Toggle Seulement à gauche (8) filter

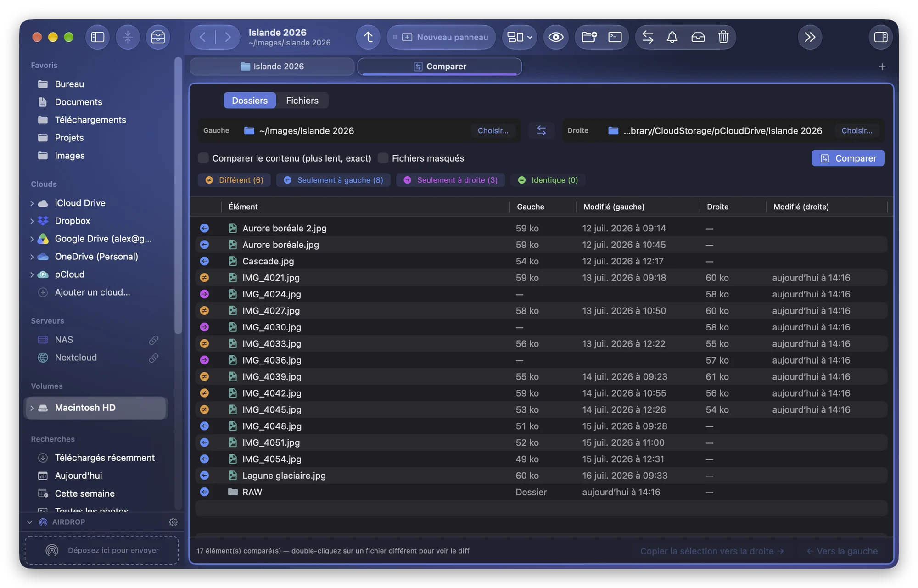[x=333, y=180]
